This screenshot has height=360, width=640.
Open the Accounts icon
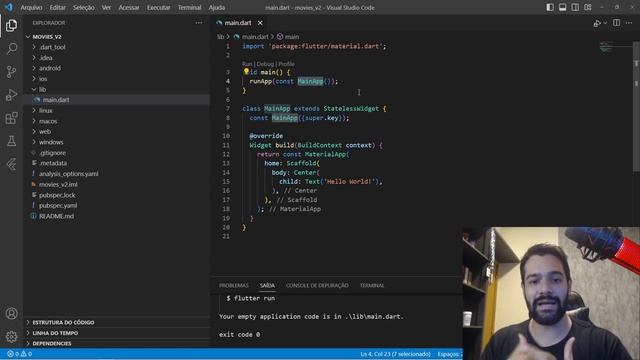click(x=11, y=313)
